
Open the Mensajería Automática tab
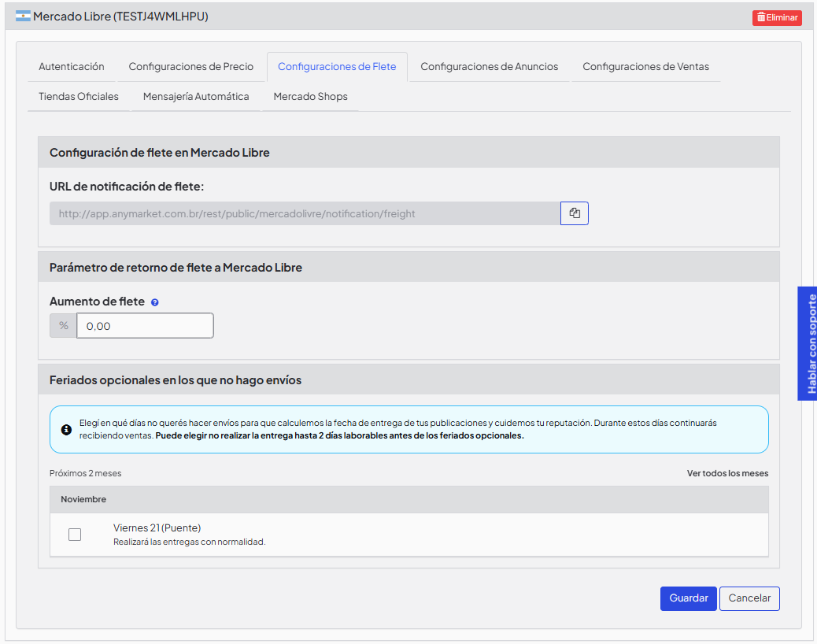(x=196, y=96)
